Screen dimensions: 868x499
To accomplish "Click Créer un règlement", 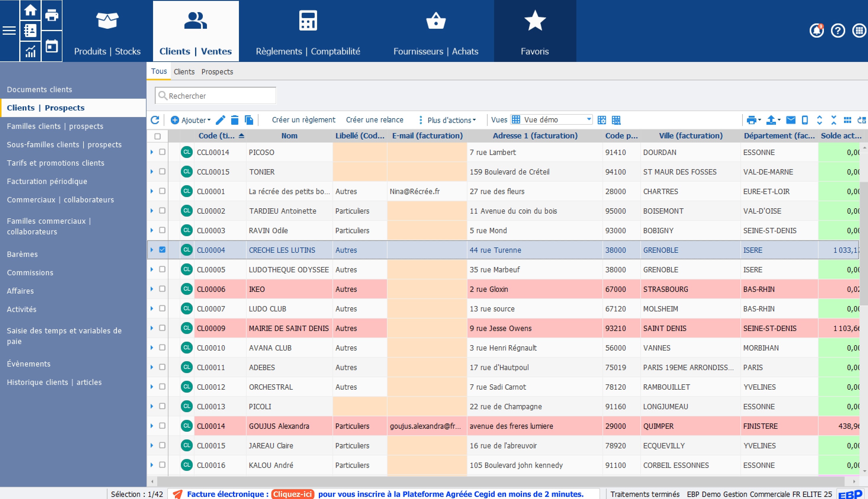I will [x=303, y=120].
